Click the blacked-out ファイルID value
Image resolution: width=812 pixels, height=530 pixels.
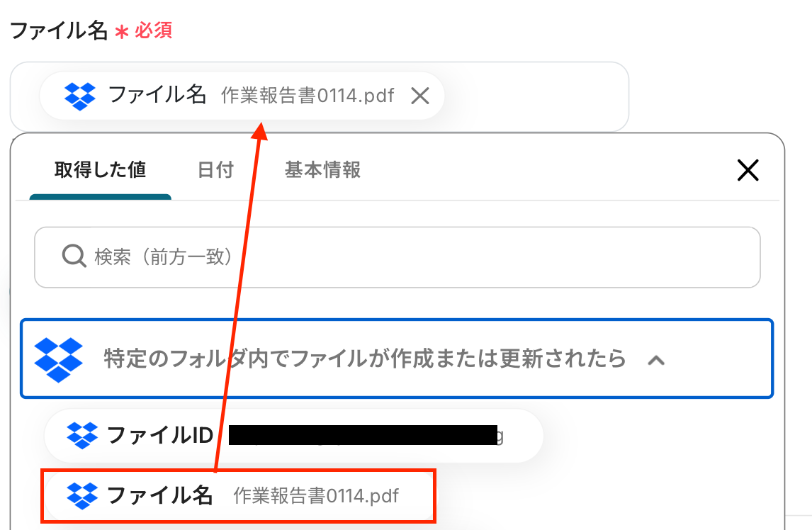click(x=361, y=435)
